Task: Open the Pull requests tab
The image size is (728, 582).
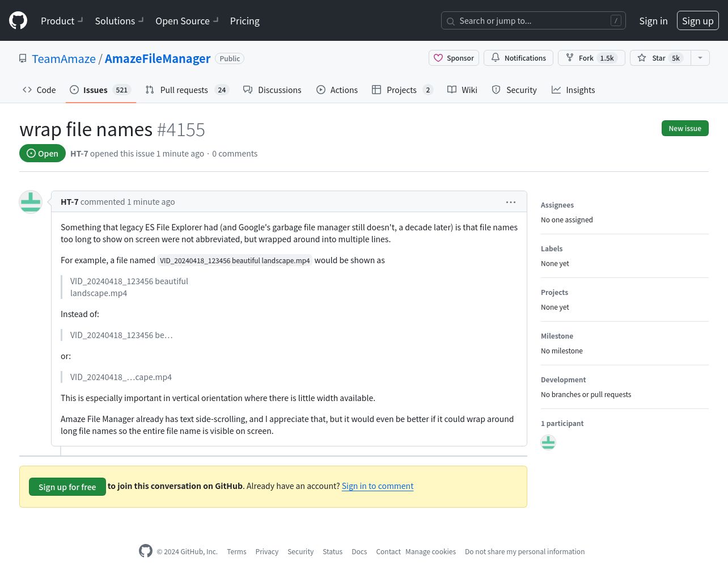Action: (x=187, y=90)
